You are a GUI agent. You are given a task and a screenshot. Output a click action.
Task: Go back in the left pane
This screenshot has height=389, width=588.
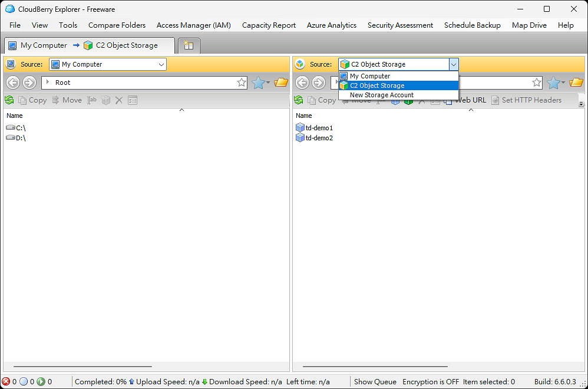pos(13,83)
